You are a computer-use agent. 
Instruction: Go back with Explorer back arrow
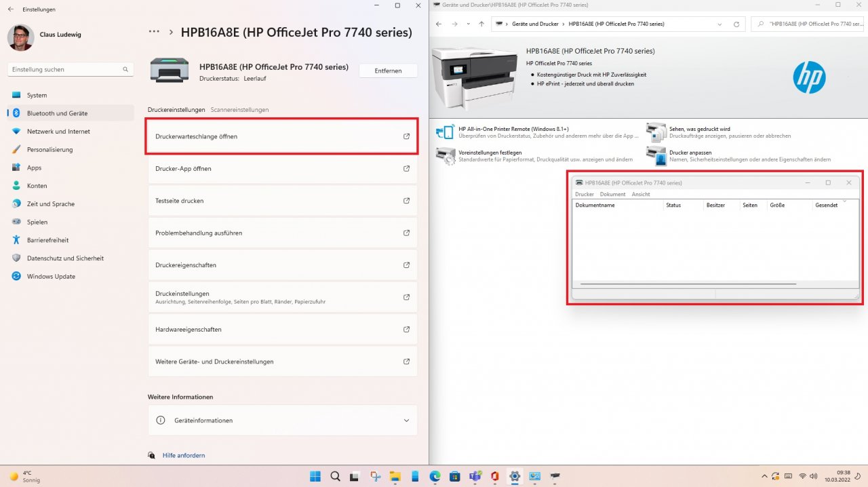coord(439,24)
